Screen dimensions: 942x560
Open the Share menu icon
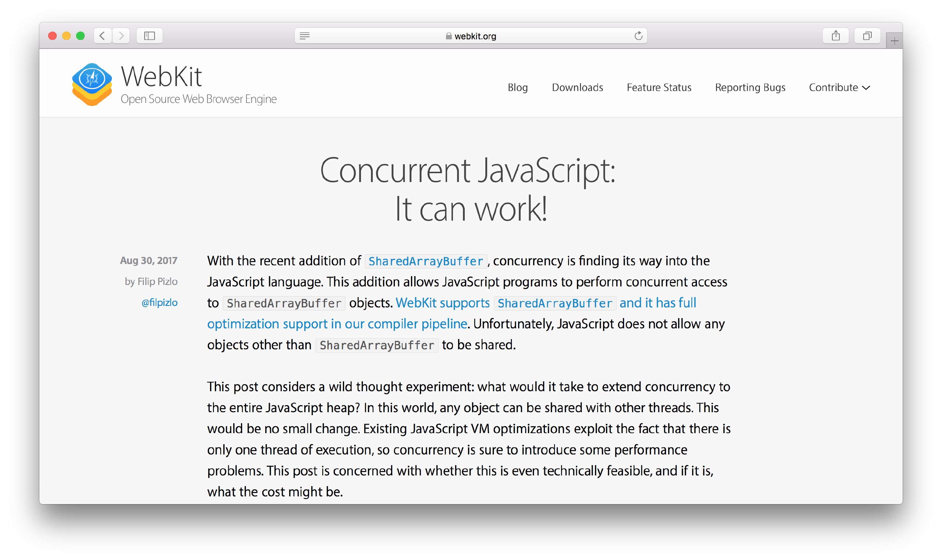click(x=836, y=36)
